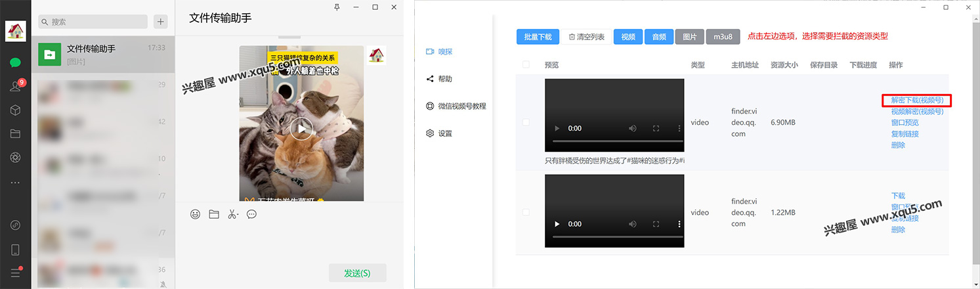Screen dimensions: 980x289
Task: Select the 文件传输助手 chat row
Action: click(103, 55)
